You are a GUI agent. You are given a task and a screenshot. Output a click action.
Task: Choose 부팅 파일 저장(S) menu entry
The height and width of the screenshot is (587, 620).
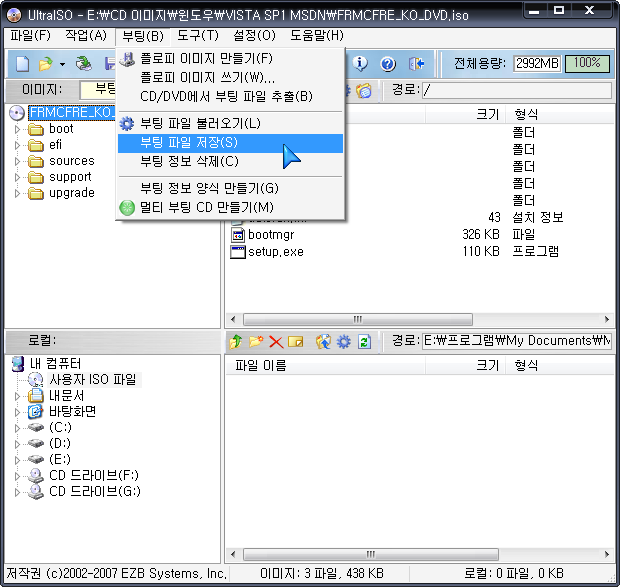click(231, 143)
